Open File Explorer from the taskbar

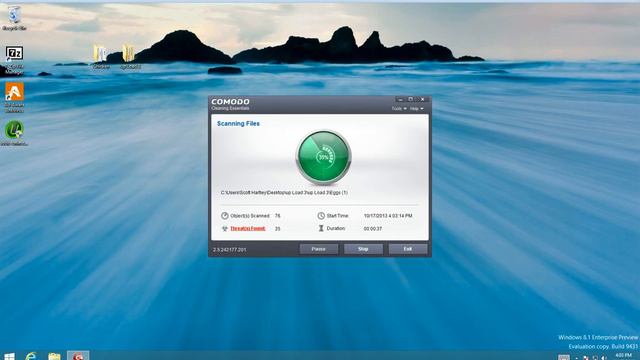click(54, 356)
